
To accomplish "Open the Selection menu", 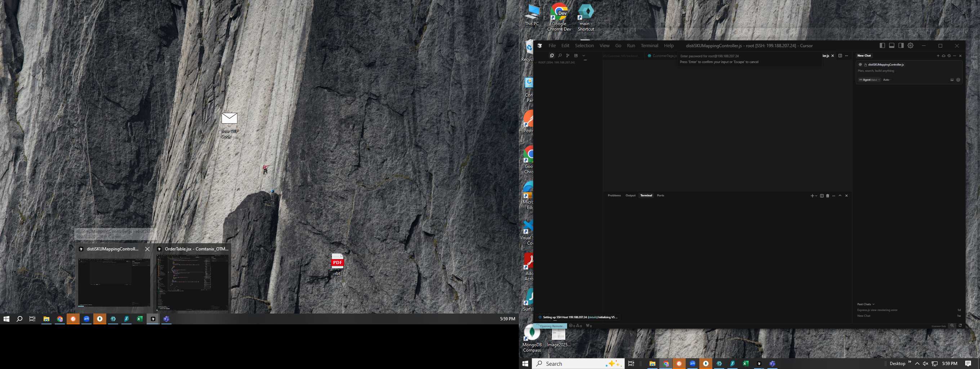I will click(584, 46).
